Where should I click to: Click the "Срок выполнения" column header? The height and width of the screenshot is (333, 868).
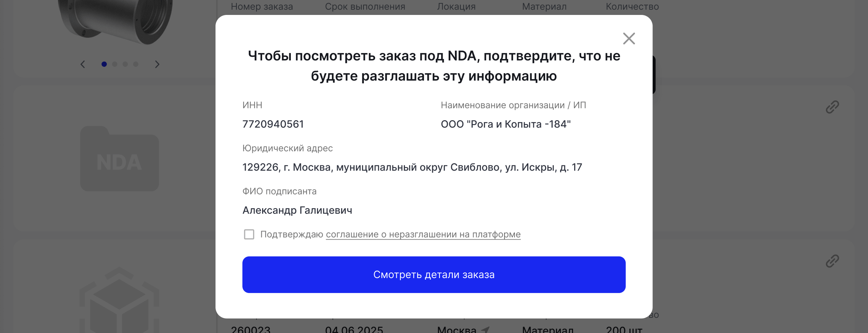(x=365, y=6)
